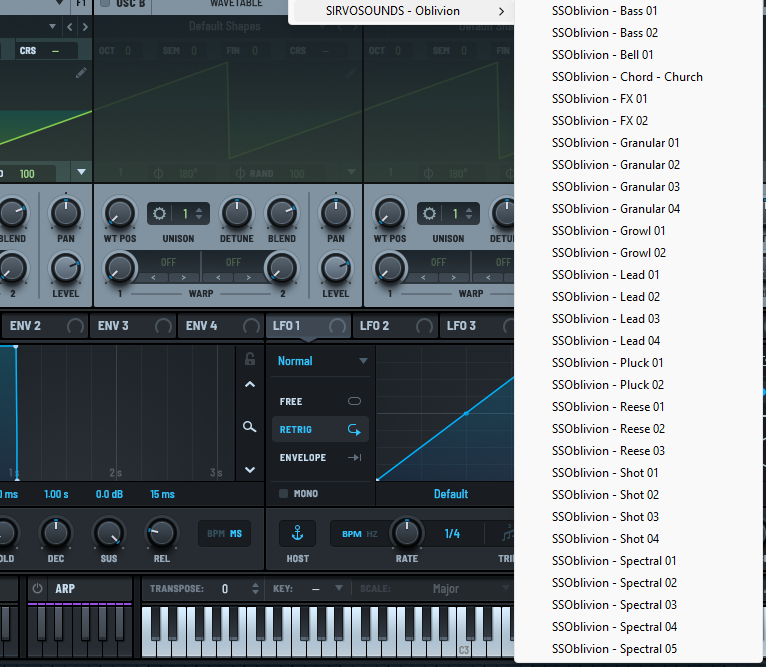Click OSC B warp 2 previous arrow
Viewport: 766px width, 667px height.
[x=218, y=278]
